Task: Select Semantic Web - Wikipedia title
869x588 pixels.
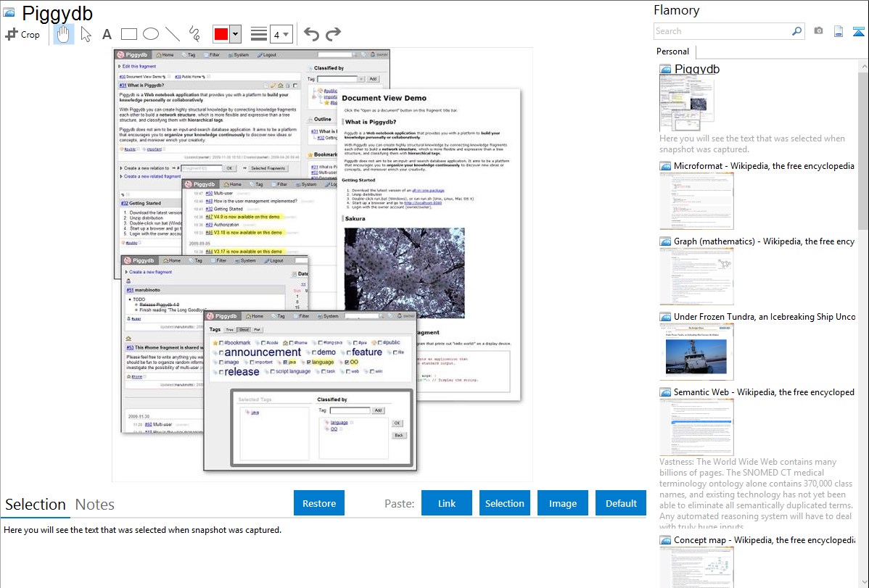Action: tap(764, 392)
